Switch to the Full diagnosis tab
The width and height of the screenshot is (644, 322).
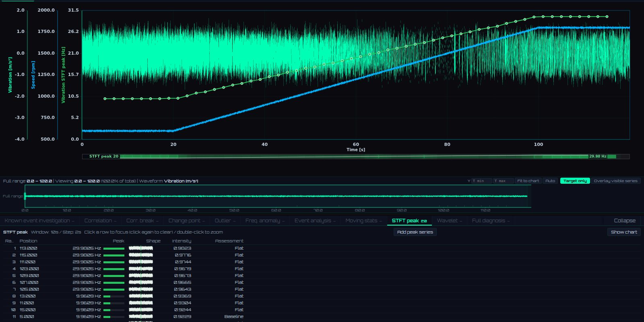pyautogui.click(x=491, y=221)
